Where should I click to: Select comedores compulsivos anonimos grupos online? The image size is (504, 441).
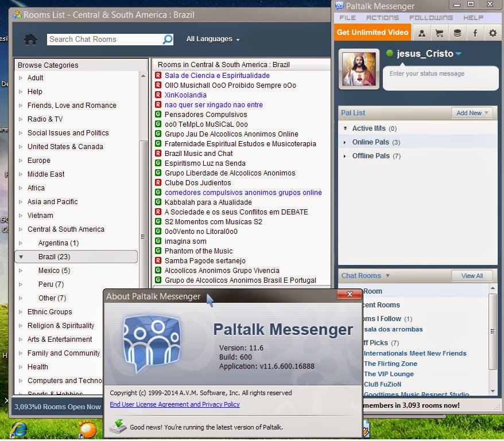[243, 192]
